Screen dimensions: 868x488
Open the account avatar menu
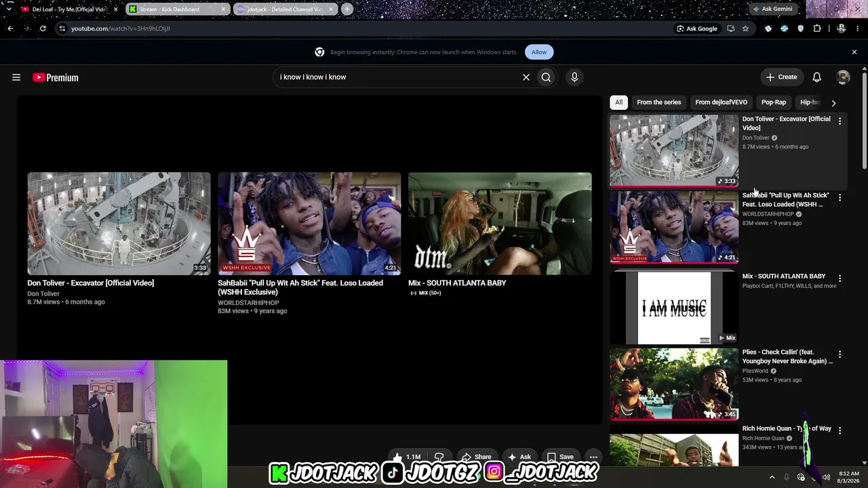[843, 77]
